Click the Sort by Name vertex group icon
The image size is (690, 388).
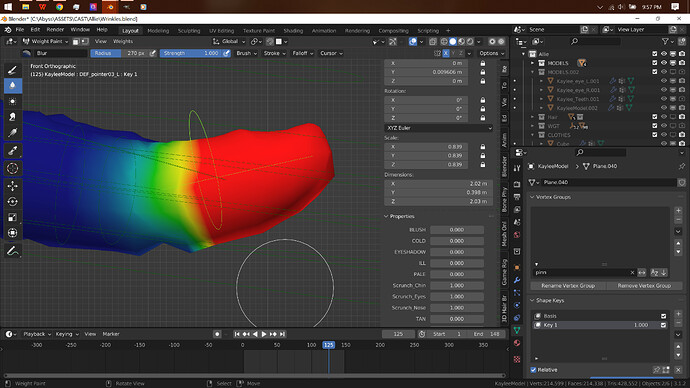pyautogui.click(x=654, y=273)
